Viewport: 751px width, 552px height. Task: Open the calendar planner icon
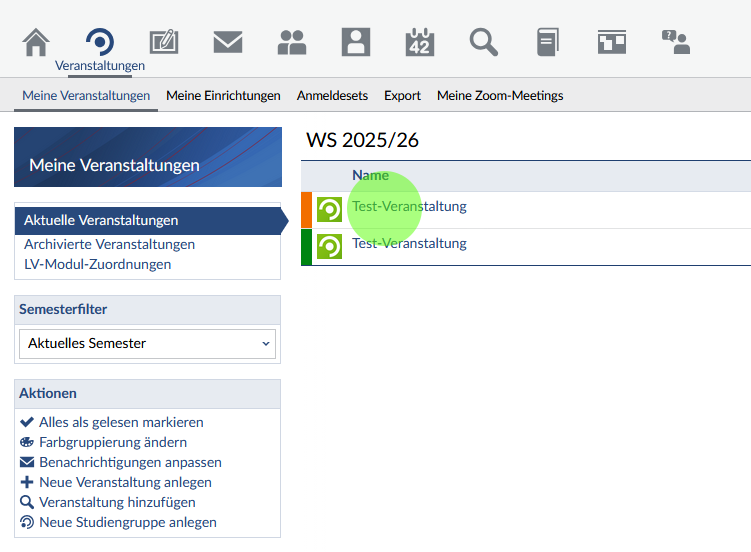coord(419,42)
